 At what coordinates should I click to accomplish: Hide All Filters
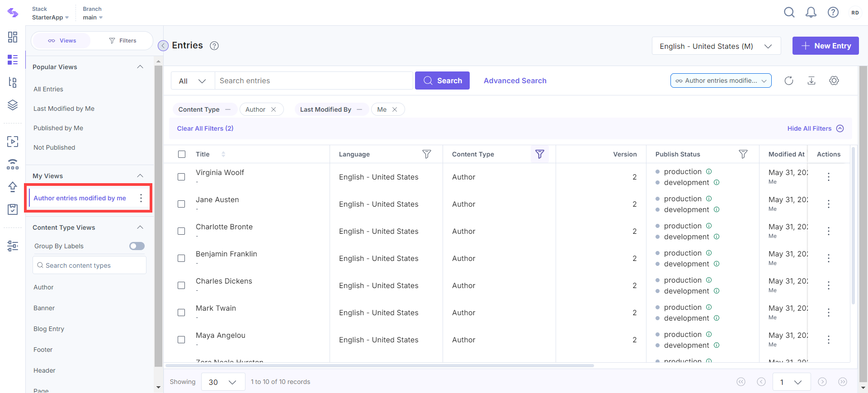click(x=816, y=128)
